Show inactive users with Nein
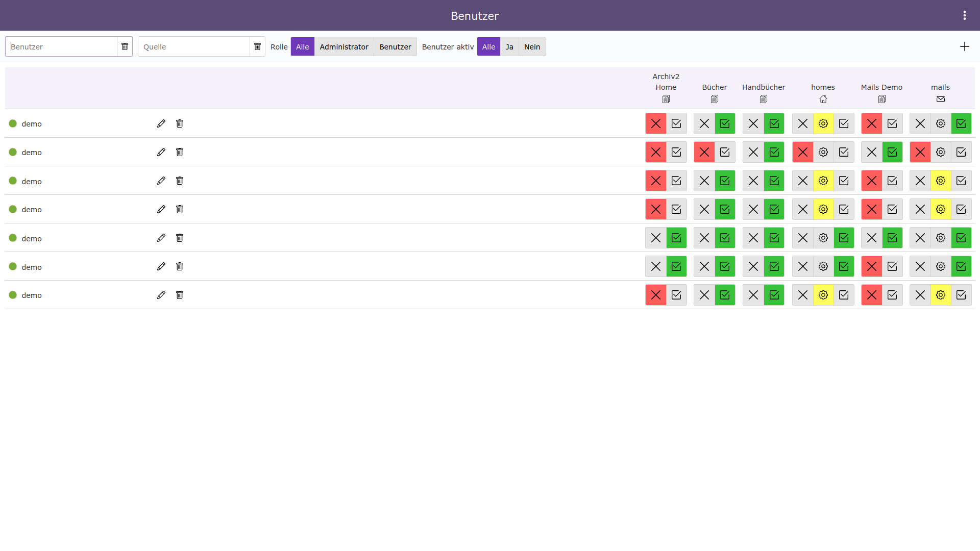The image size is (980, 551). click(532, 46)
